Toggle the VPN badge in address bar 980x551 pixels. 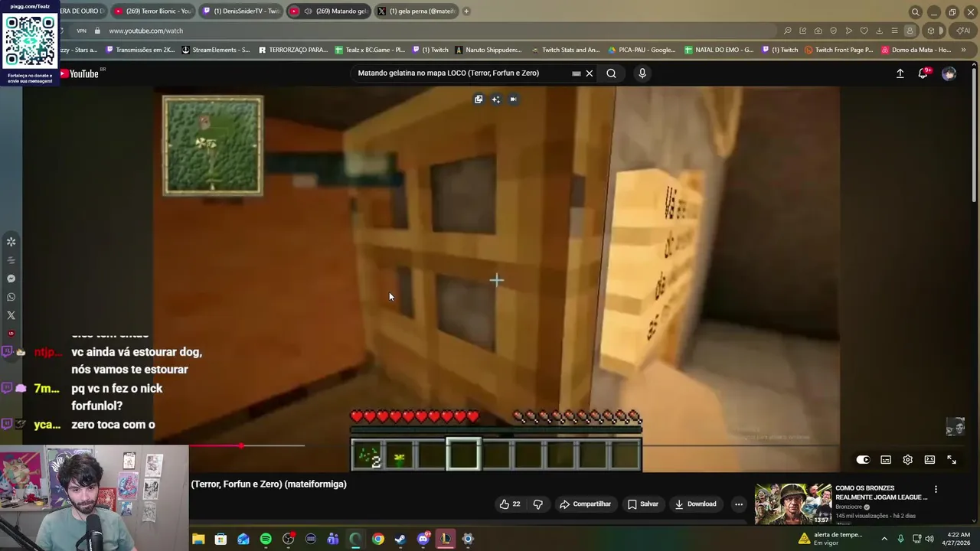pyautogui.click(x=81, y=31)
